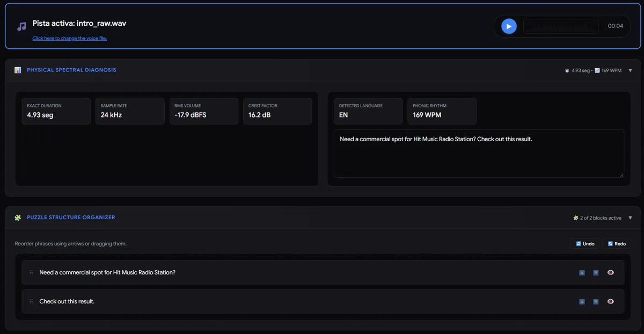This screenshot has height=334, width=644.
Task: Grab drag handle of first phrase block
Action: (x=31, y=273)
